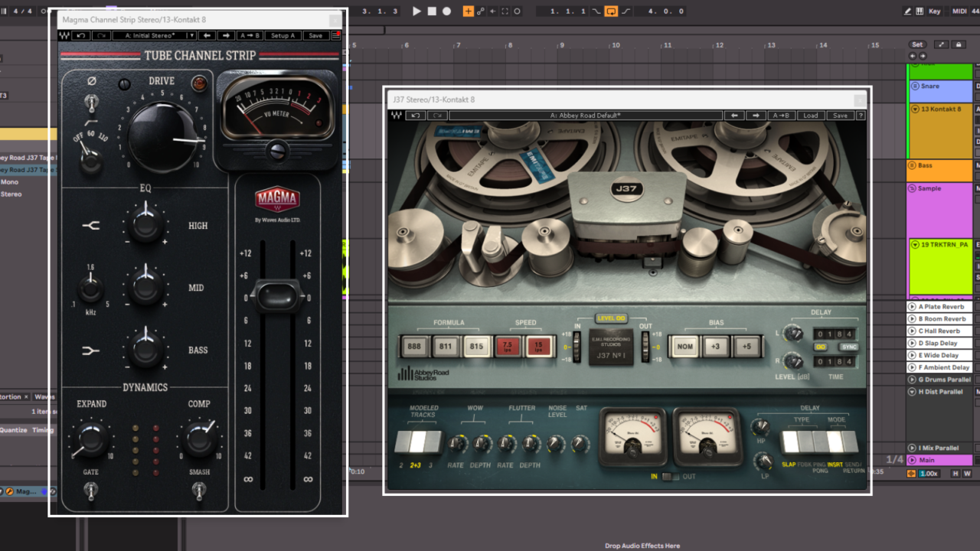Set J37 tape speed to 7.5 ips
Viewport: 980px width, 551px height.
[x=507, y=346]
